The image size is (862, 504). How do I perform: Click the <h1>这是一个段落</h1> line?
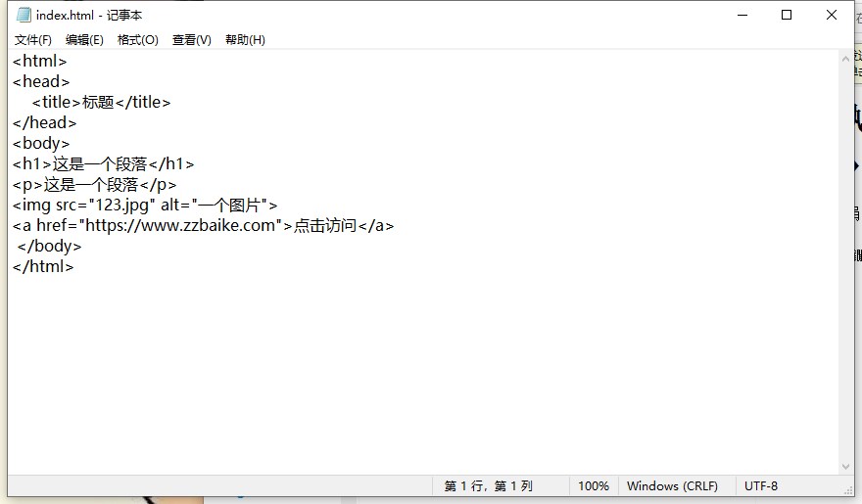coord(104,163)
